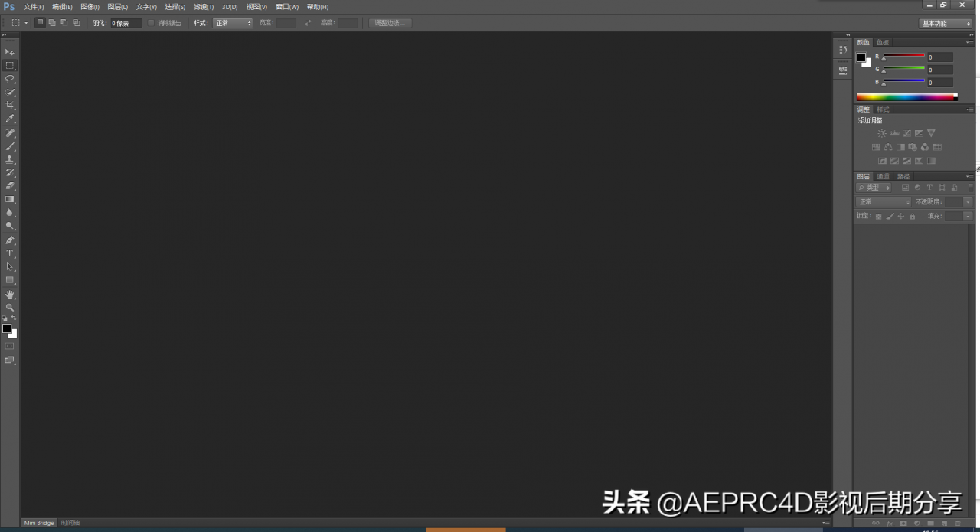This screenshot has height=532, width=980.
Task: Select the Rectangle shape tool
Action: point(10,280)
